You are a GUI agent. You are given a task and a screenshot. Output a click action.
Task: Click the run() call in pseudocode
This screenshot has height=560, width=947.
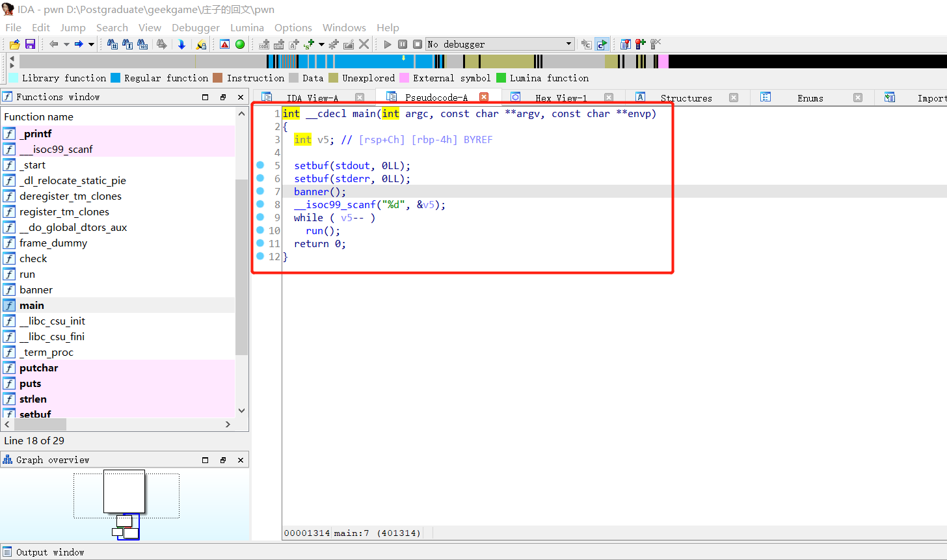323,230
